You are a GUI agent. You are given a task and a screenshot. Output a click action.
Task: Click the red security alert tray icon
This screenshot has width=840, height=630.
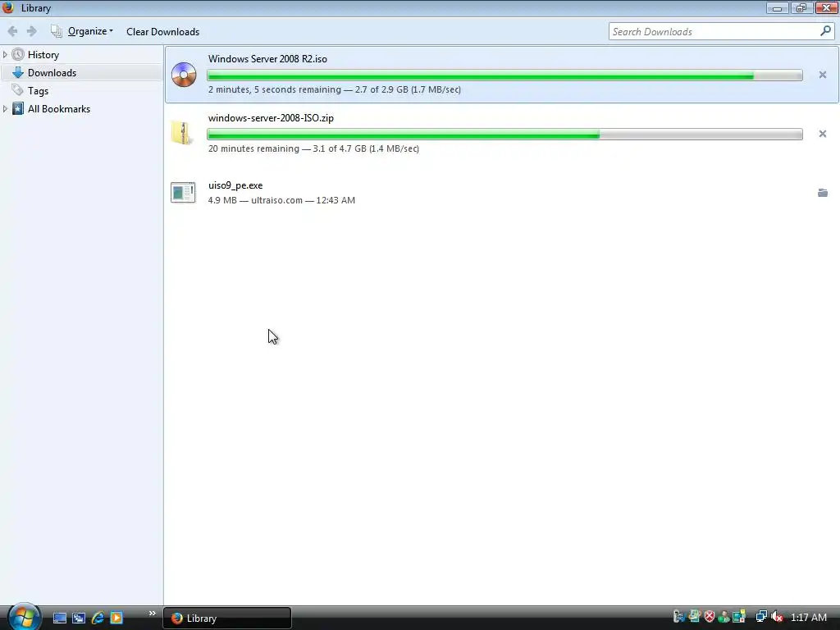(710, 617)
